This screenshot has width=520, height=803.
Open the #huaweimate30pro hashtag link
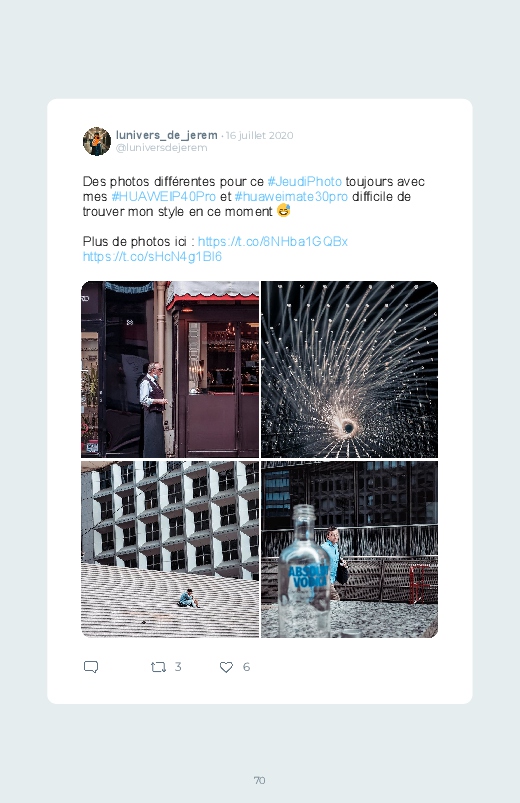tap(291, 197)
